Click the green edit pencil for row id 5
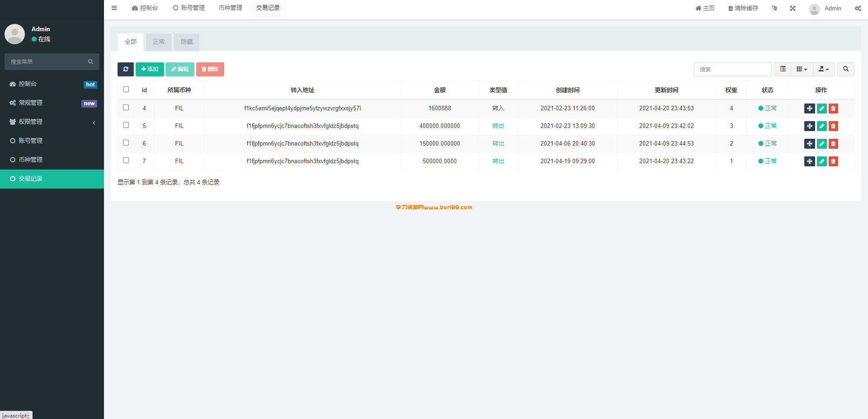The image size is (868, 419). [822, 126]
